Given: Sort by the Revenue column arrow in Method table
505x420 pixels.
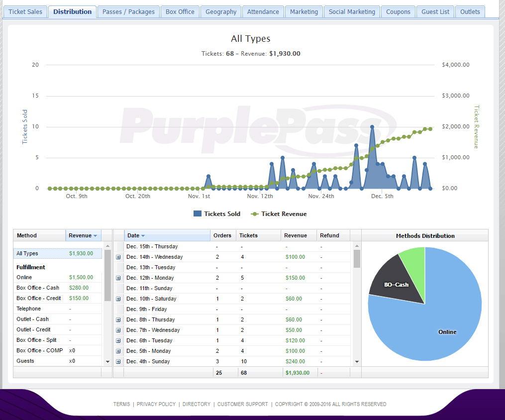Looking at the screenshot, I should point(96,236).
